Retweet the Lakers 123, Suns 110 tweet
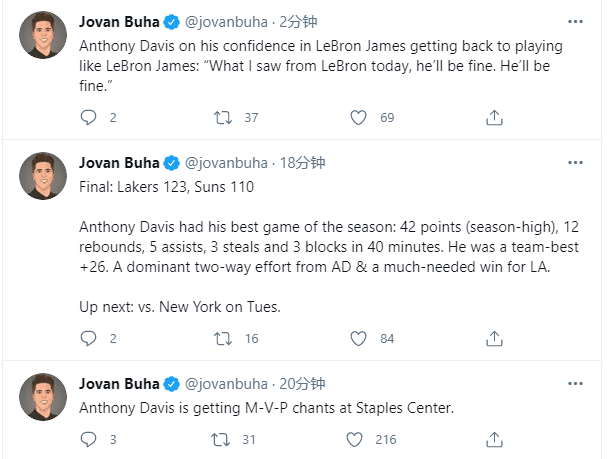Screen dimensions: 609x459 tap(223, 339)
